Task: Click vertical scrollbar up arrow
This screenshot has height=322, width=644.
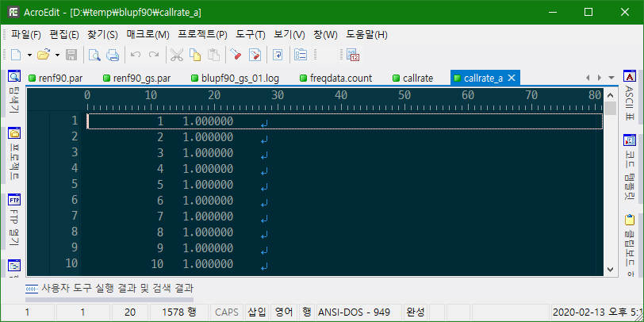Action: click(610, 95)
